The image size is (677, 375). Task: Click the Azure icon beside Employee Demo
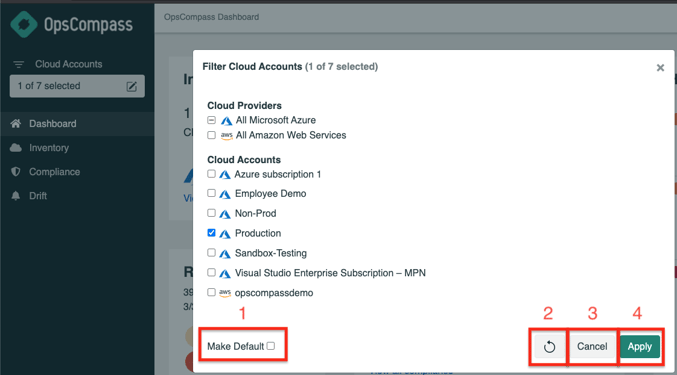coord(225,194)
